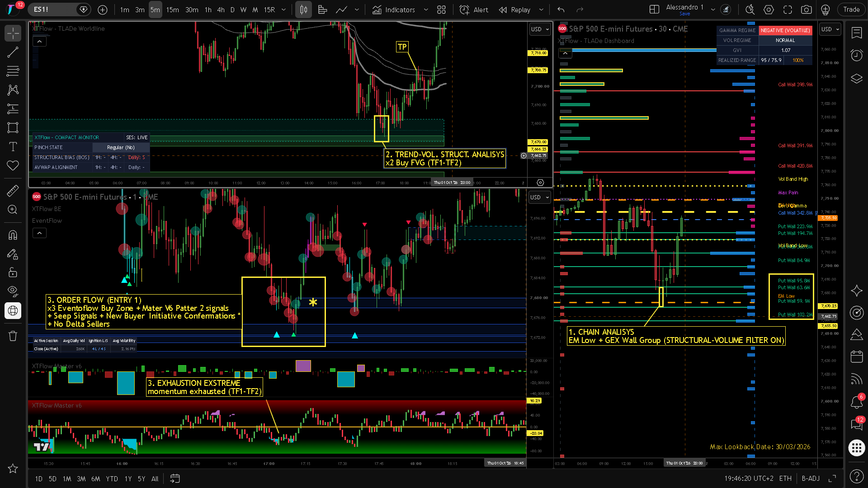Viewport: 868px width, 488px height.
Task: Select the geometric shapes tool
Action: (x=13, y=127)
